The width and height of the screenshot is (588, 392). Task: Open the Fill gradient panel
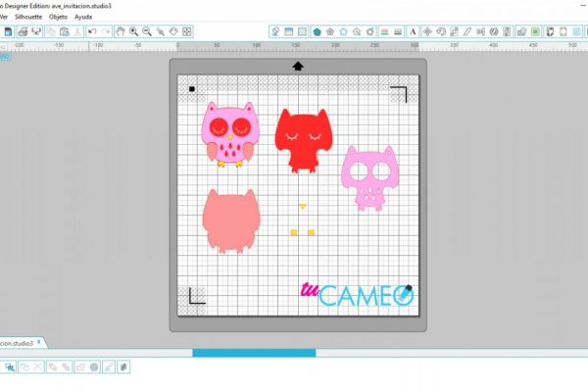tap(330, 32)
